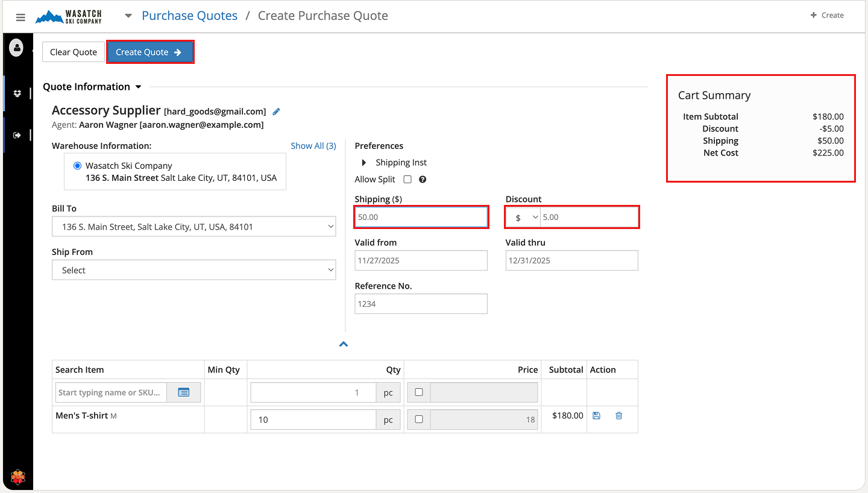Screen dimensions: 868x493
Task: Click the Reference No. input field
Action: point(421,304)
